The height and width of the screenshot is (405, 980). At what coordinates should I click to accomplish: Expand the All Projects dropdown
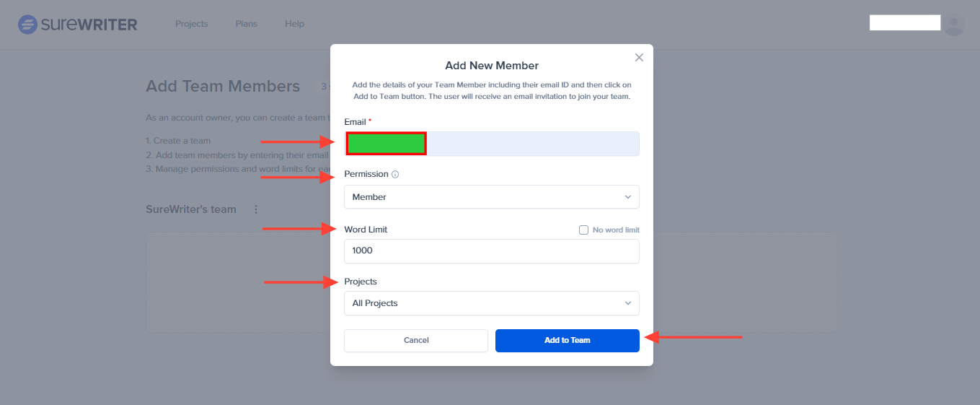492,303
